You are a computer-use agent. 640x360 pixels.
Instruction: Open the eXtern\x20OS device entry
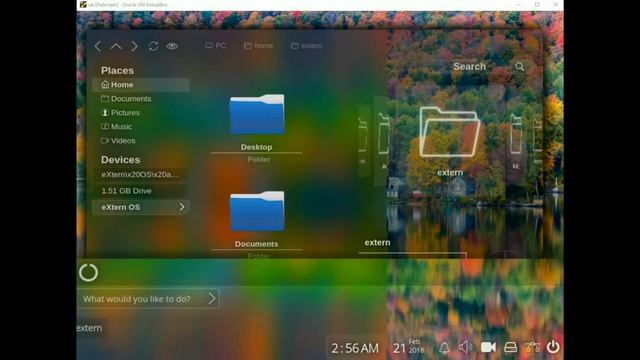click(141, 174)
